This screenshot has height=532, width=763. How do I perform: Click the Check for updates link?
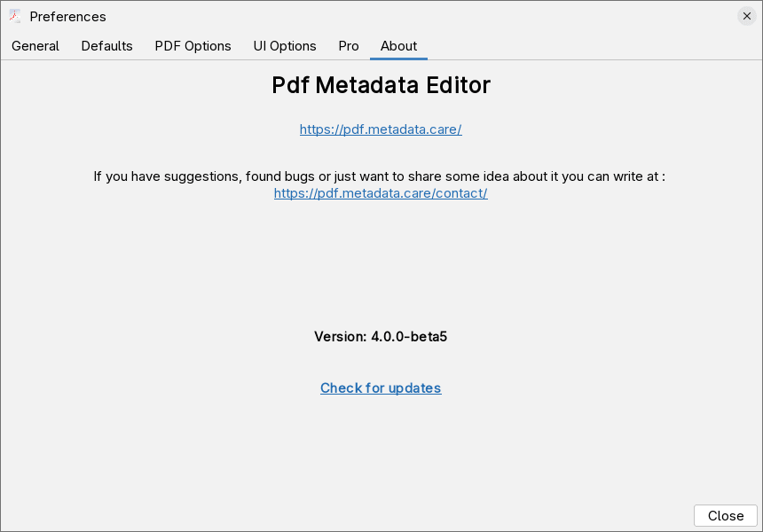point(381,388)
